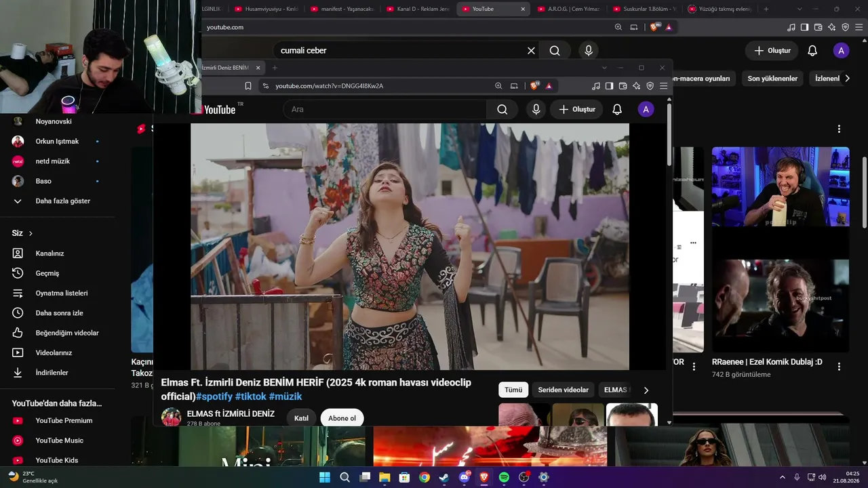This screenshot has width=868, height=488.
Task: Open Discord from the taskbar
Action: (465, 477)
